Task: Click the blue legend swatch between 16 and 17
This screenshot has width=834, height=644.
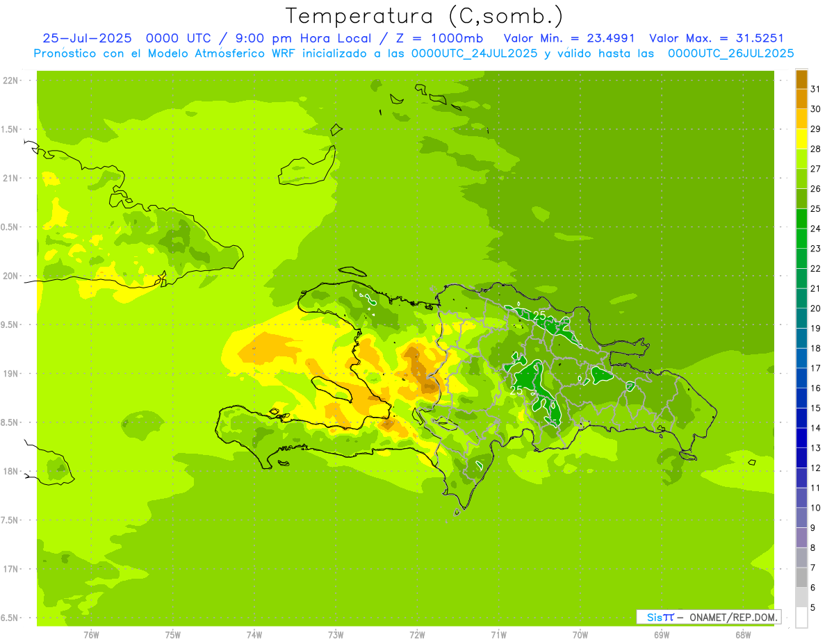Action: coord(801,378)
